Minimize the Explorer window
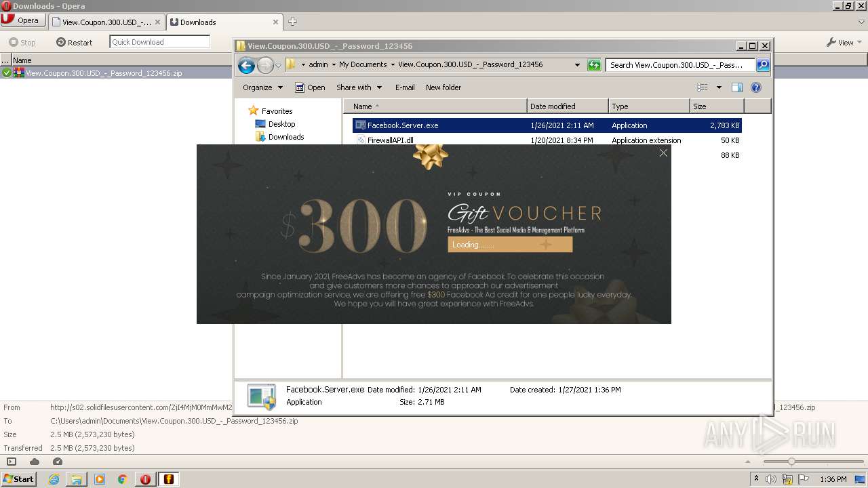This screenshot has height=488, width=868. [x=741, y=46]
